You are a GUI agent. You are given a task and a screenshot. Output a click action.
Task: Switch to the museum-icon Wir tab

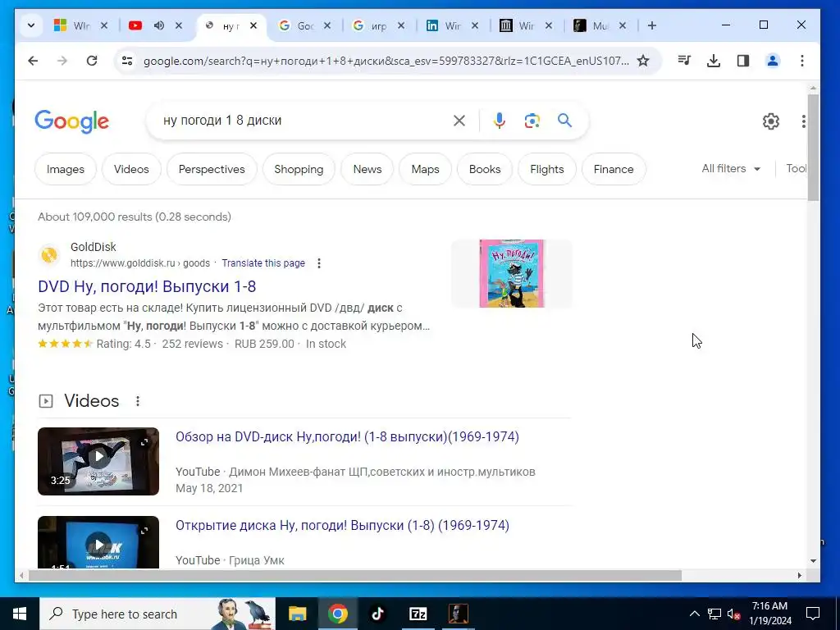coord(518,25)
